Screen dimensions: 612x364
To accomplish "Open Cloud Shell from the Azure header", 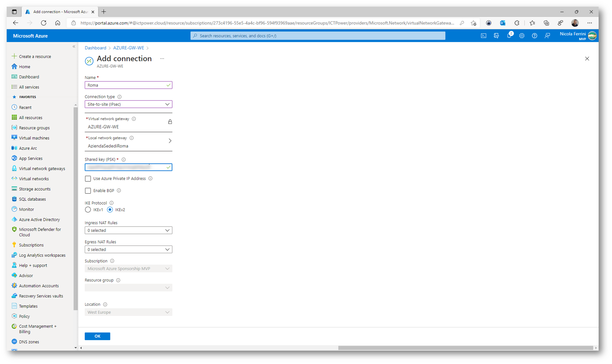I will pos(483,36).
